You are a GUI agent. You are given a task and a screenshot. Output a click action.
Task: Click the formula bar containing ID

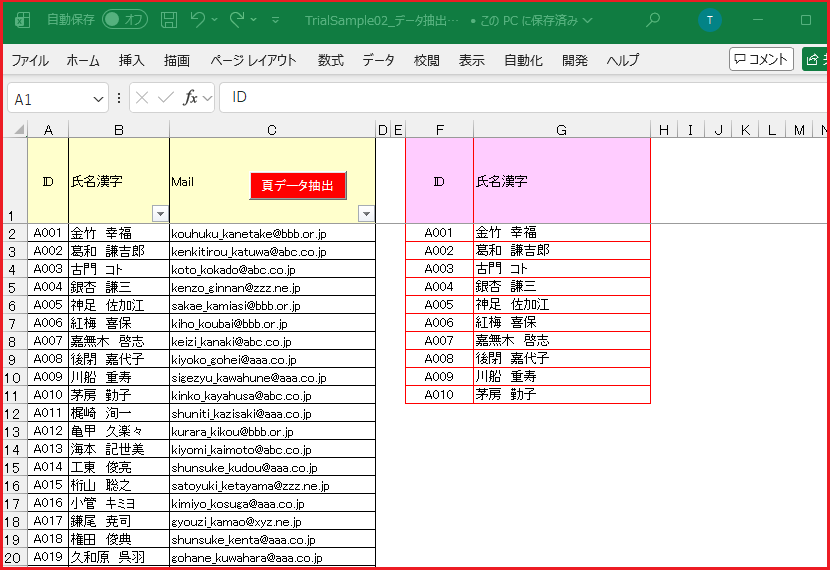pyautogui.click(x=523, y=97)
